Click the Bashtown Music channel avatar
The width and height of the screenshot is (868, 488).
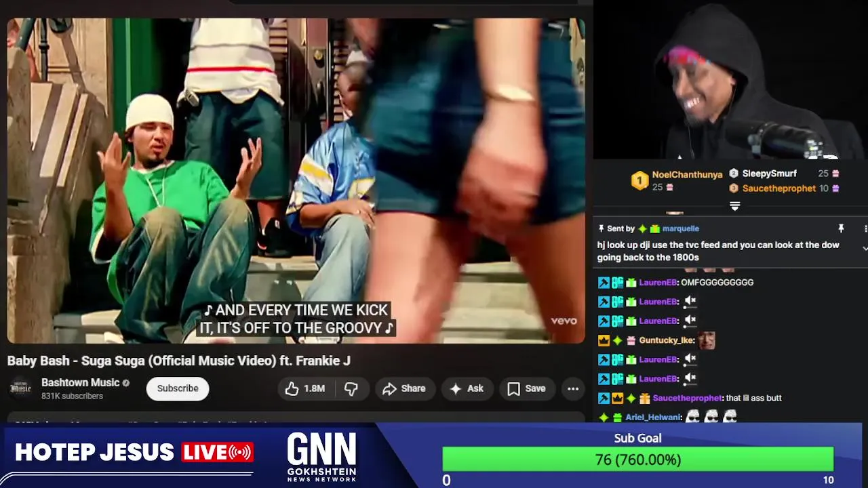pos(20,388)
